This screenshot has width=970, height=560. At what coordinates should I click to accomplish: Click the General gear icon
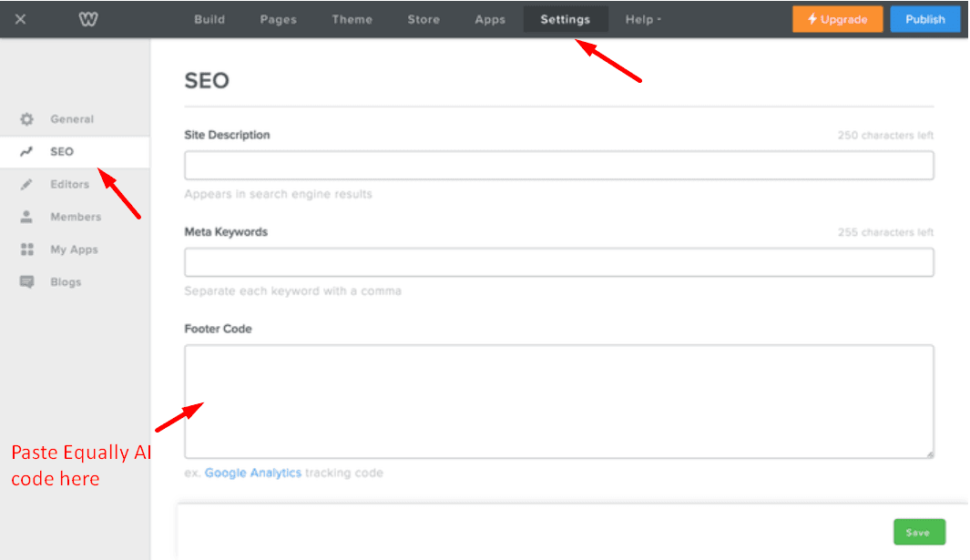click(x=27, y=119)
